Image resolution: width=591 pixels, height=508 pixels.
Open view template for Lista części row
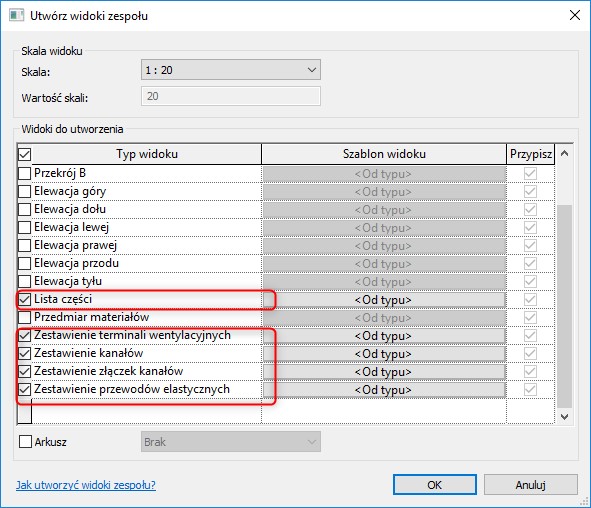[384, 300]
